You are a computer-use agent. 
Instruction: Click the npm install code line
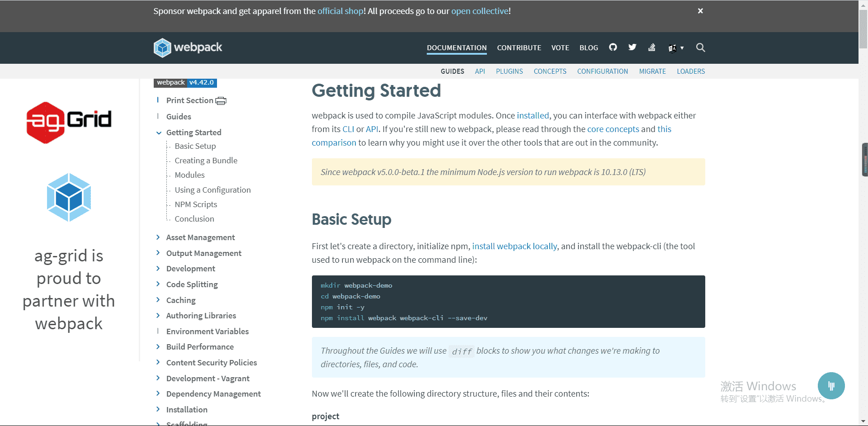404,318
